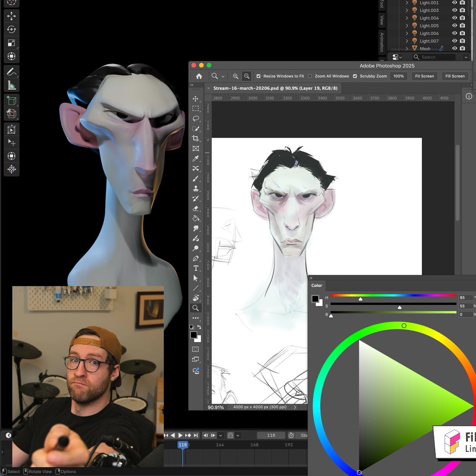Open Blender keyframe jump type dropdown
Screen dimensions: 476x476
coord(221,435)
